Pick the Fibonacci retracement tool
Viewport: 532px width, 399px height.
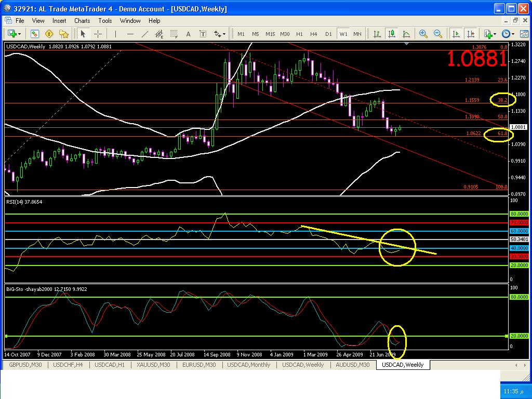[x=174, y=34]
